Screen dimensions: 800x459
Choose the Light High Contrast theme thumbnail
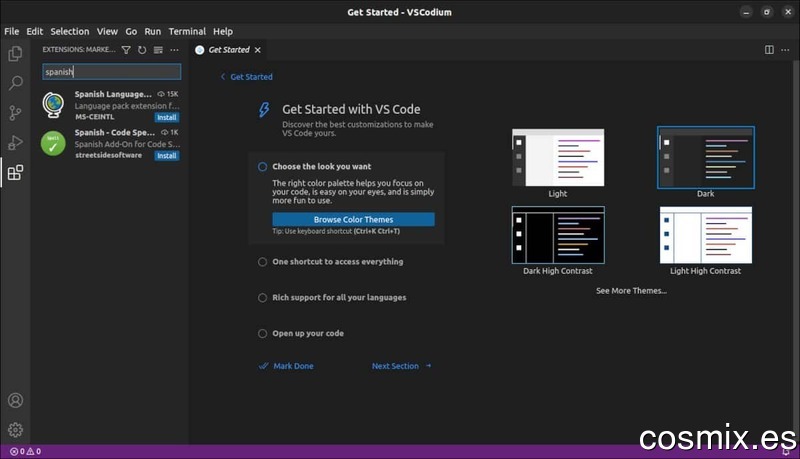click(706, 235)
